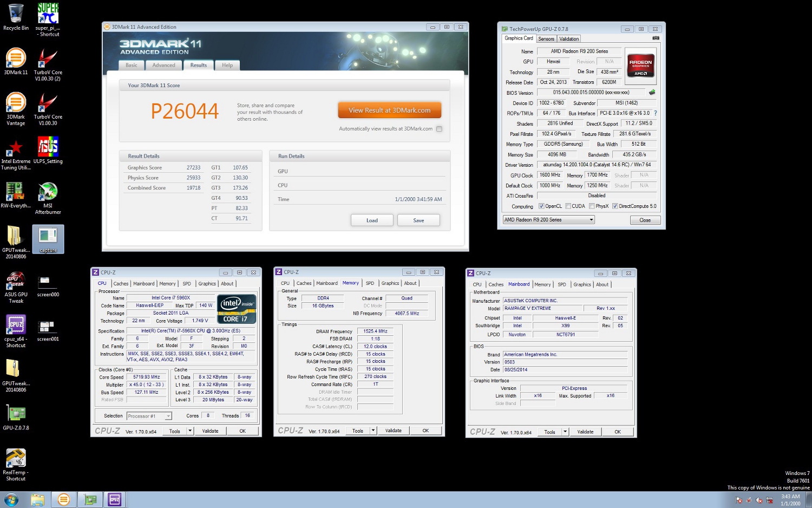Click the GPU-Z screenshot camera icon
This screenshot has width=812, height=508.
(x=656, y=38)
